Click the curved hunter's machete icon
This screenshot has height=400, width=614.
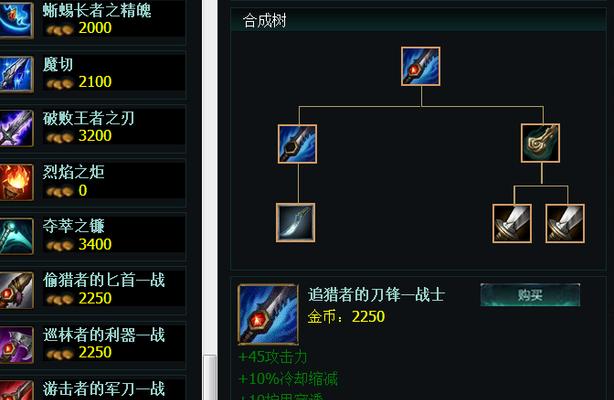(295, 222)
